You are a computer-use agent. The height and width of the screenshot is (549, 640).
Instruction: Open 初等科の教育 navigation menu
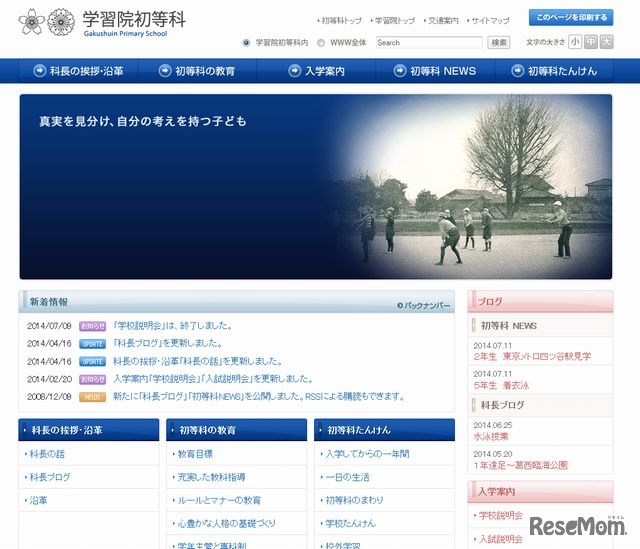pyautogui.click(x=197, y=71)
